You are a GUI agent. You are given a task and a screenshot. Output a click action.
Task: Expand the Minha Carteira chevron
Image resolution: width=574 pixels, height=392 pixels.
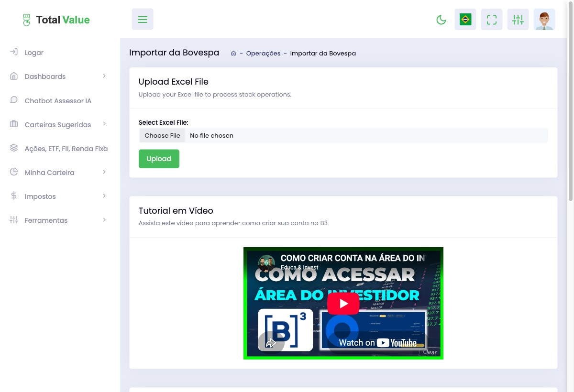pyautogui.click(x=104, y=172)
